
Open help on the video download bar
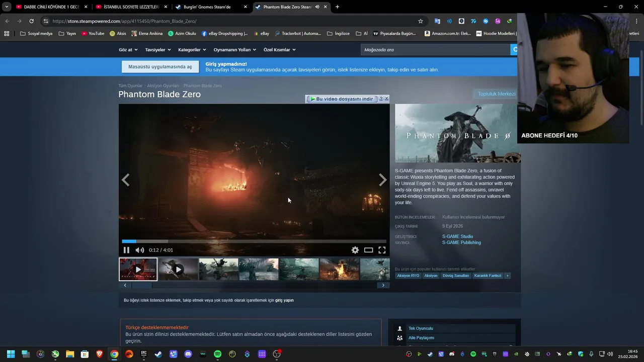381,99
